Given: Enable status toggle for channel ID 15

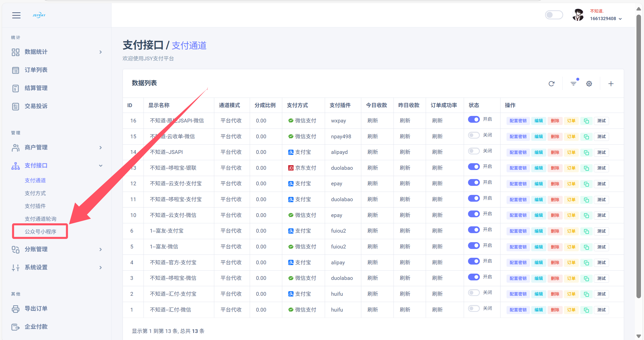Looking at the screenshot, I should [474, 135].
